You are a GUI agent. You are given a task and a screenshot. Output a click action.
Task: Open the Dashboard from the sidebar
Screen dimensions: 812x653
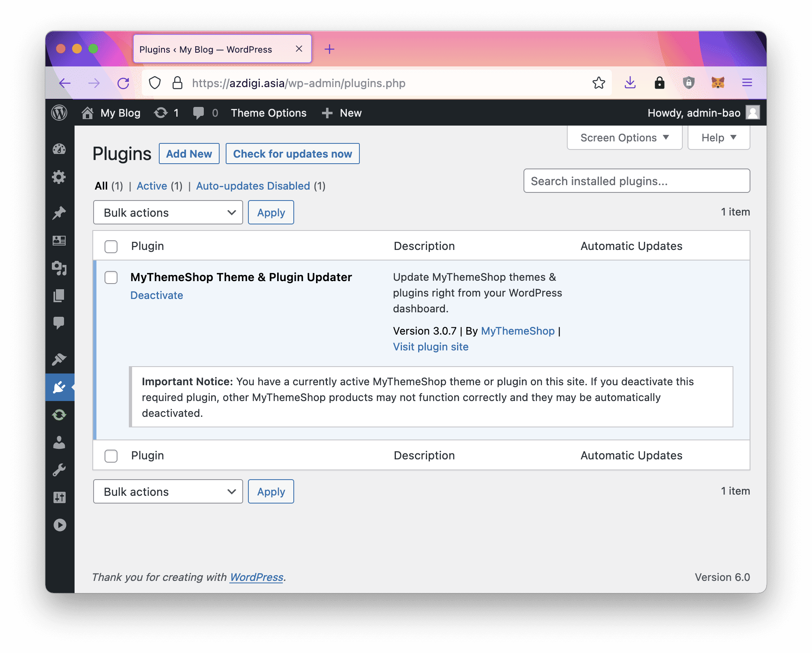point(60,149)
